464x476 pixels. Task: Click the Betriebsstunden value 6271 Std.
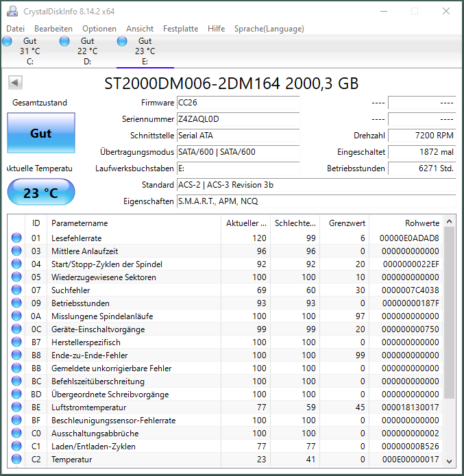(422, 168)
